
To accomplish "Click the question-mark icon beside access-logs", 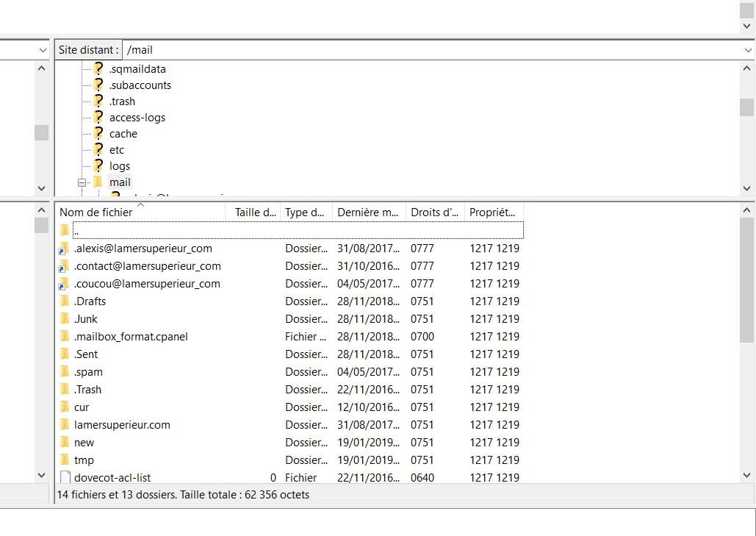I will point(98,117).
